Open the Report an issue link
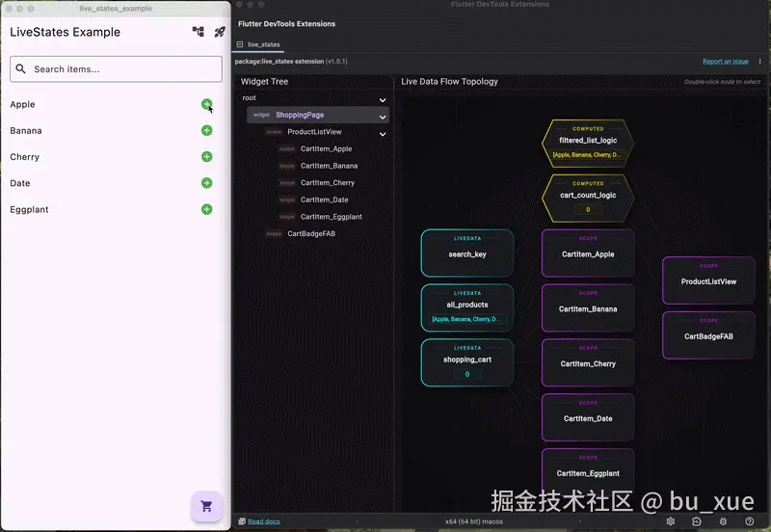Image resolution: width=771 pixels, height=532 pixels. point(726,62)
